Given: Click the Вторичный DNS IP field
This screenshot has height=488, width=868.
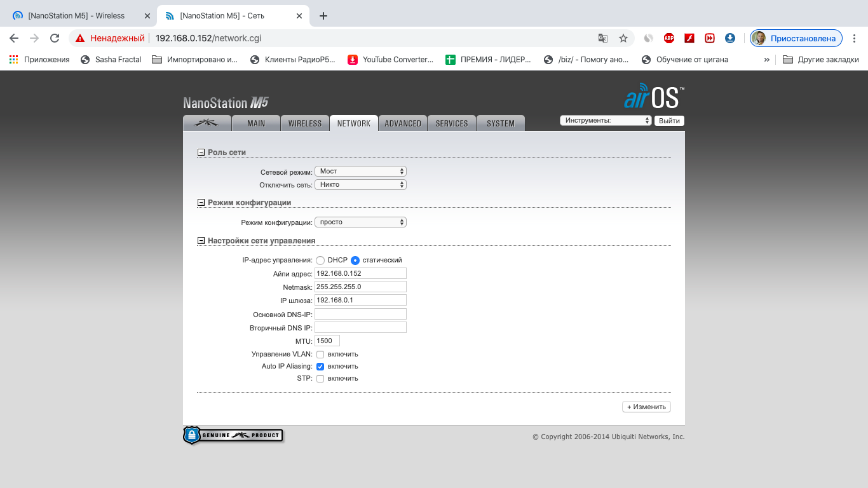Looking at the screenshot, I should [x=360, y=327].
